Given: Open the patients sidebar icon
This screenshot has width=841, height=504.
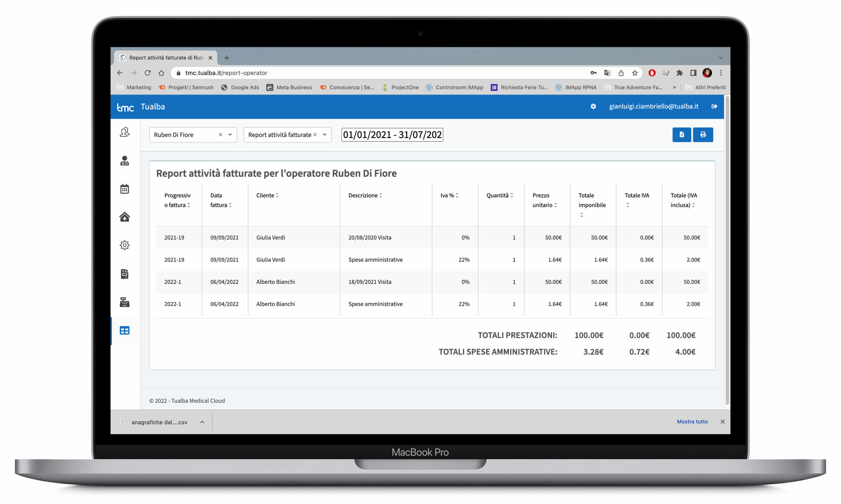Looking at the screenshot, I should (x=125, y=132).
